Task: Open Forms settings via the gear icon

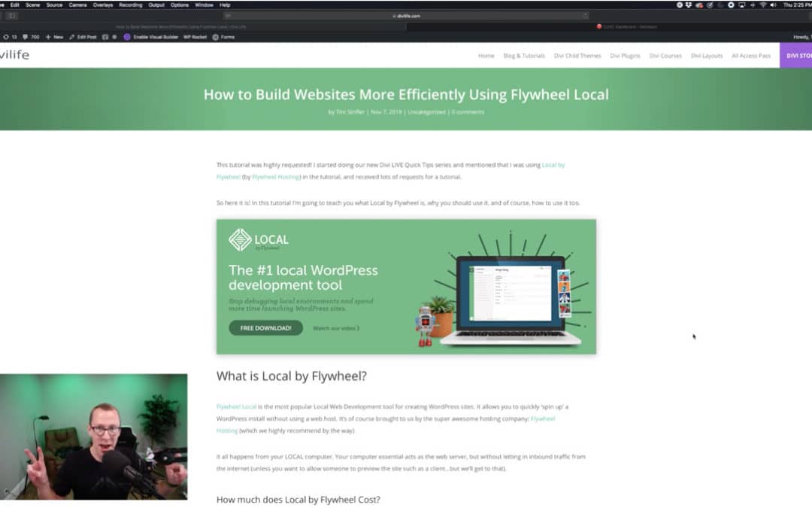Action: [x=215, y=35]
